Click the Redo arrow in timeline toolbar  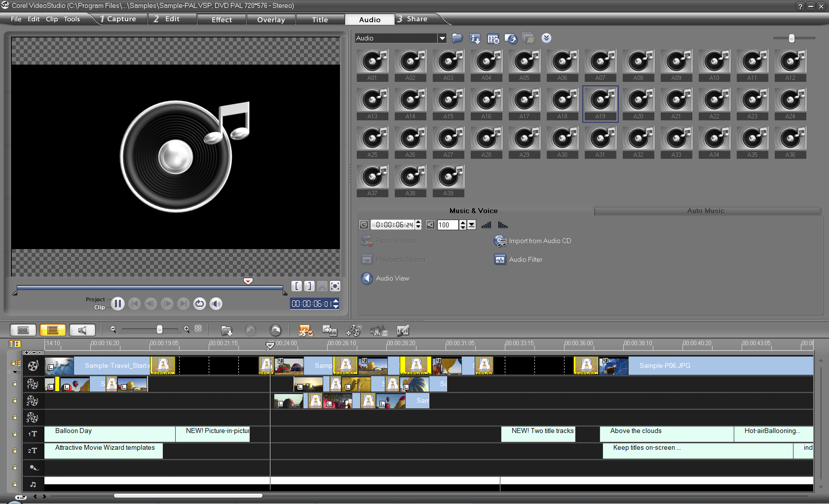click(x=275, y=330)
